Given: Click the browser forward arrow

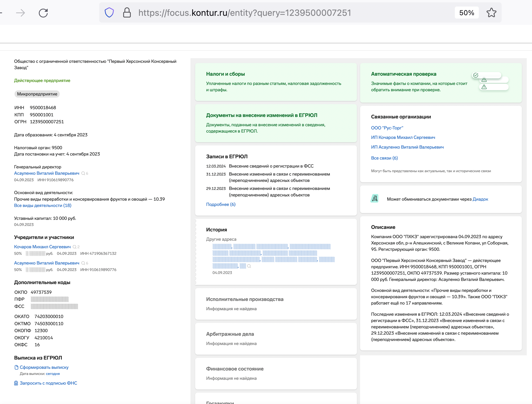Looking at the screenshot, I should click(x=20, y=13).
